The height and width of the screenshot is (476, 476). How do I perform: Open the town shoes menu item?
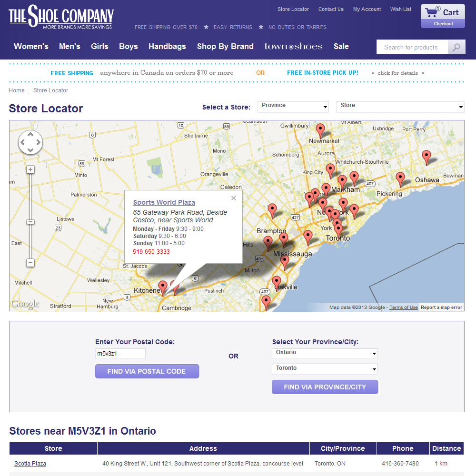pos(293,47)
